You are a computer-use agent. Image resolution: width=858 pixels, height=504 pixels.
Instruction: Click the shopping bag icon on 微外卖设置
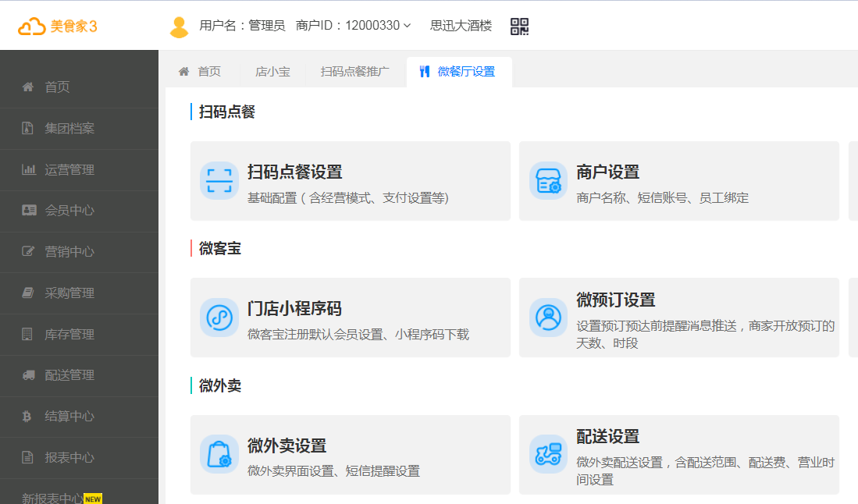219,453
